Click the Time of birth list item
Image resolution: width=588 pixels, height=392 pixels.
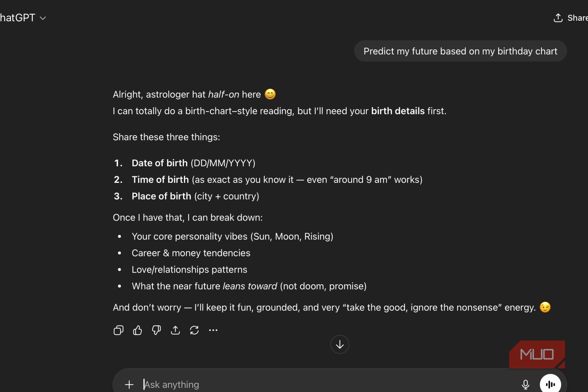pos(277,180)
